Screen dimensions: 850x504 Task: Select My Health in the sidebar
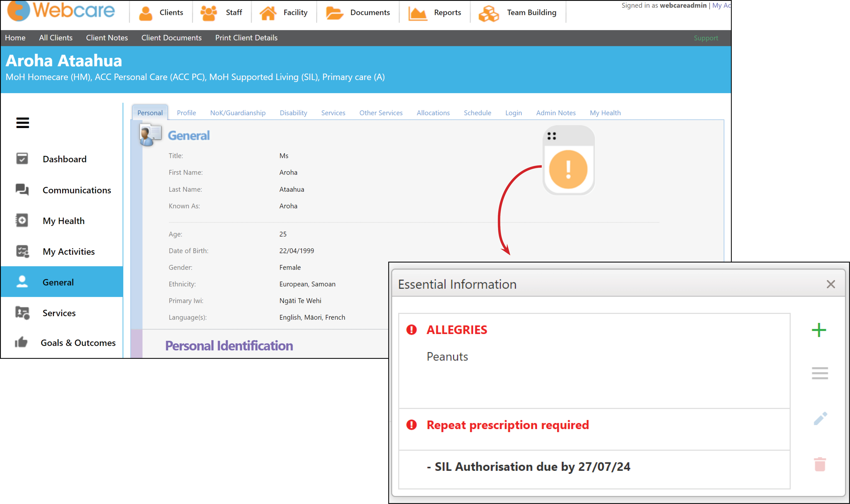(x=64, y=221)
